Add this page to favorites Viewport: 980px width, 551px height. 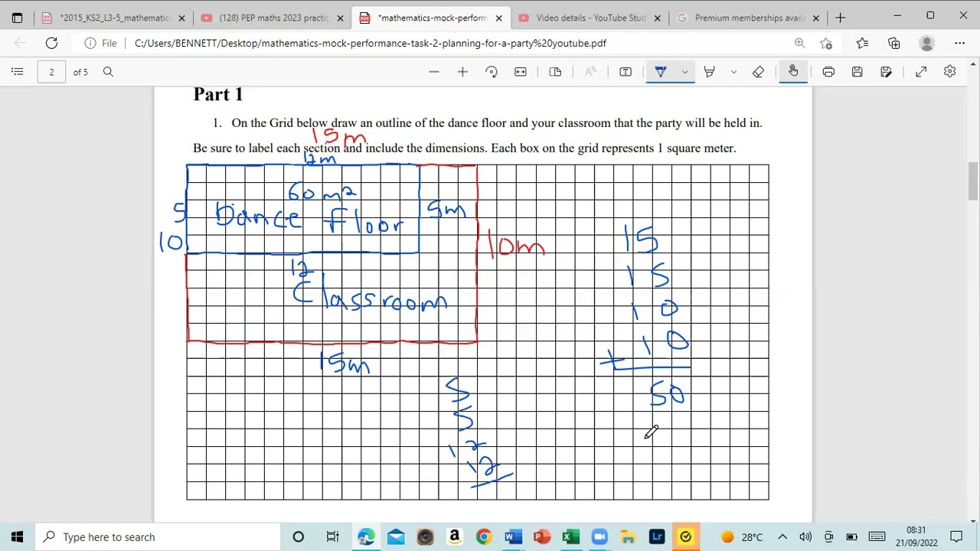(826, 43)
